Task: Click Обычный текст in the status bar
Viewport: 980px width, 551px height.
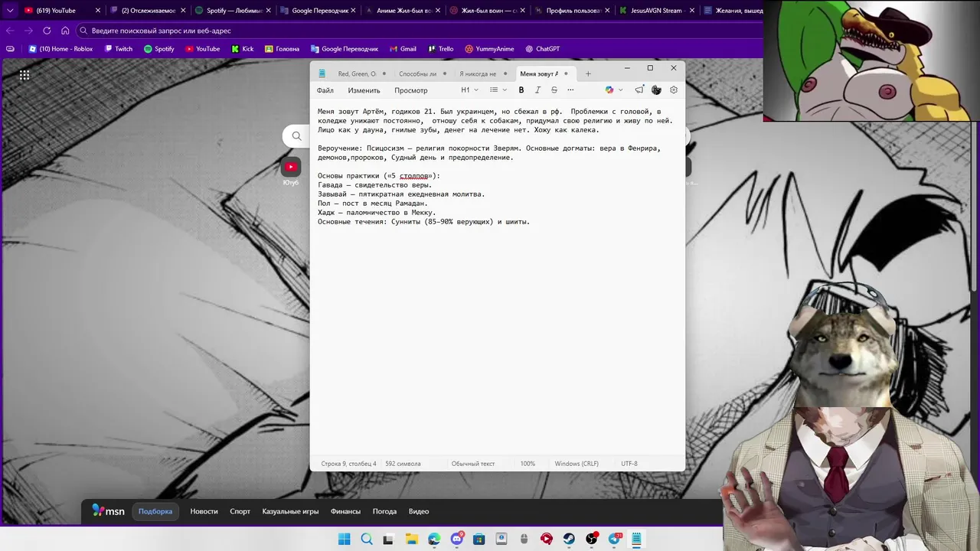Action: [x=473, y=464]
